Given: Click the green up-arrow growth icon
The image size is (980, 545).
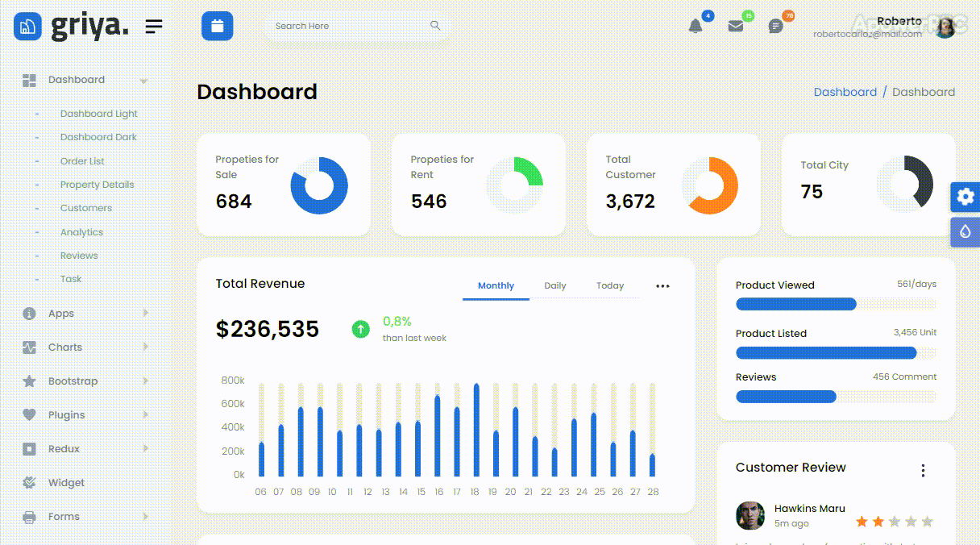Looking at the screenshot, I should point(361,328).
